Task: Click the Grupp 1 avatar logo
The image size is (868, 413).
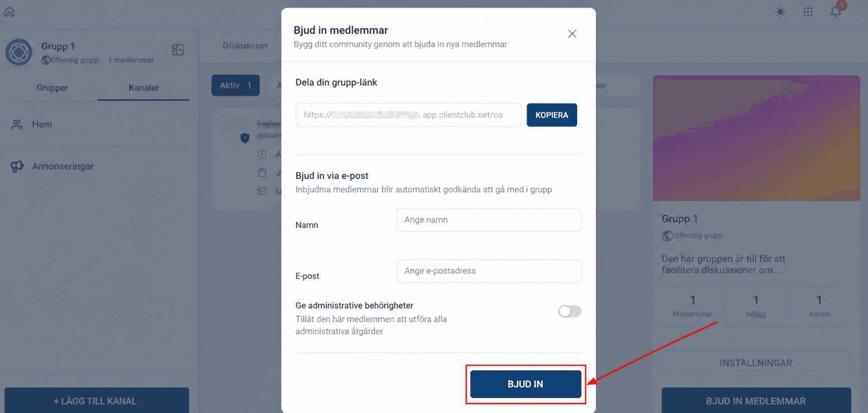Action: pos(19,52)
